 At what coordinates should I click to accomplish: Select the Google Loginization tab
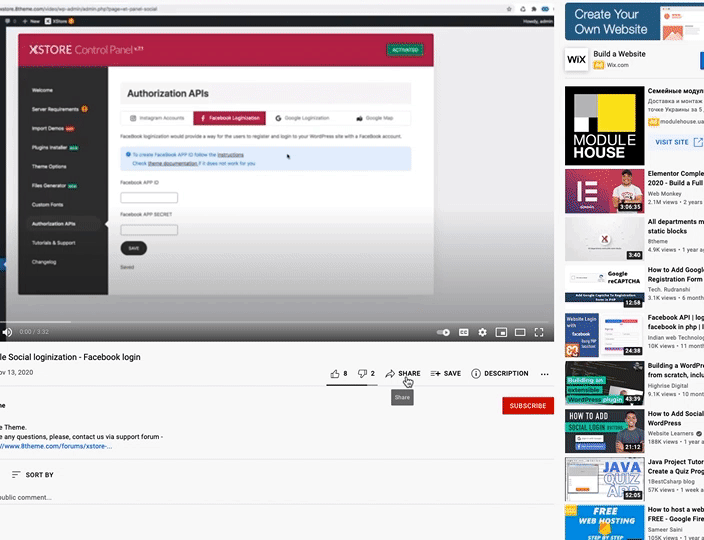pos(302,118)
